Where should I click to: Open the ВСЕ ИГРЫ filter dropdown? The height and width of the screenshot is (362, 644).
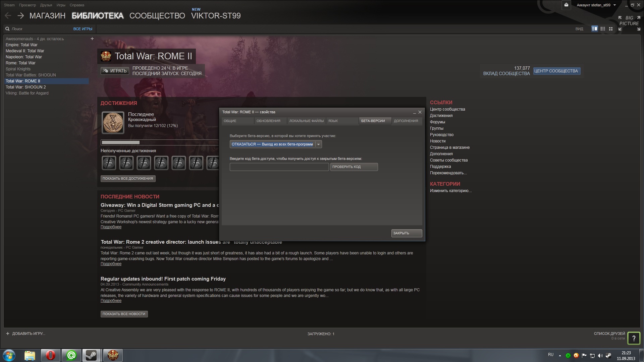[83, 29]
